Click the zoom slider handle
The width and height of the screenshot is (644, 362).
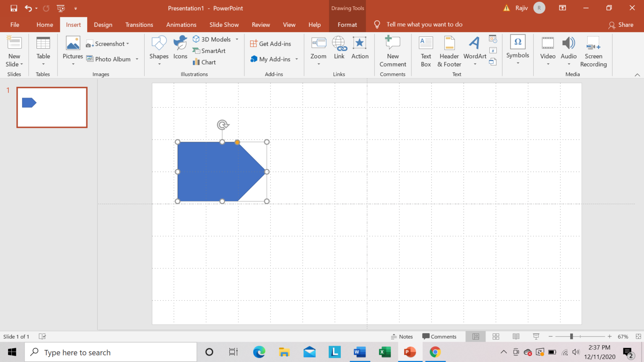pyautogui.click(x=571, y=336)
